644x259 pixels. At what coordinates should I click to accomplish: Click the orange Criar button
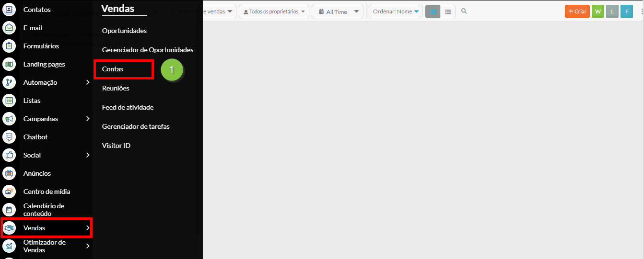tap(577, 11)
